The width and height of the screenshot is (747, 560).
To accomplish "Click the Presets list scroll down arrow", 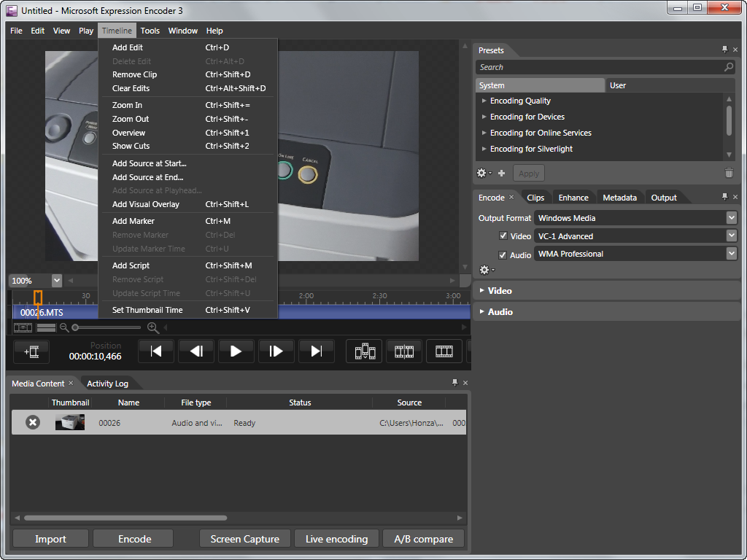I will click(x=729, y=155).
